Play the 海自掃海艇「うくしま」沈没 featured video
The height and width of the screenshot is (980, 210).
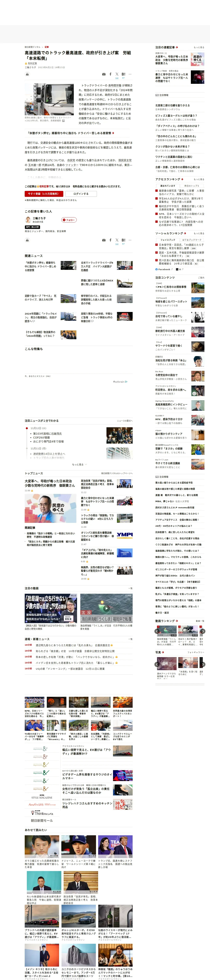(106, 608)
